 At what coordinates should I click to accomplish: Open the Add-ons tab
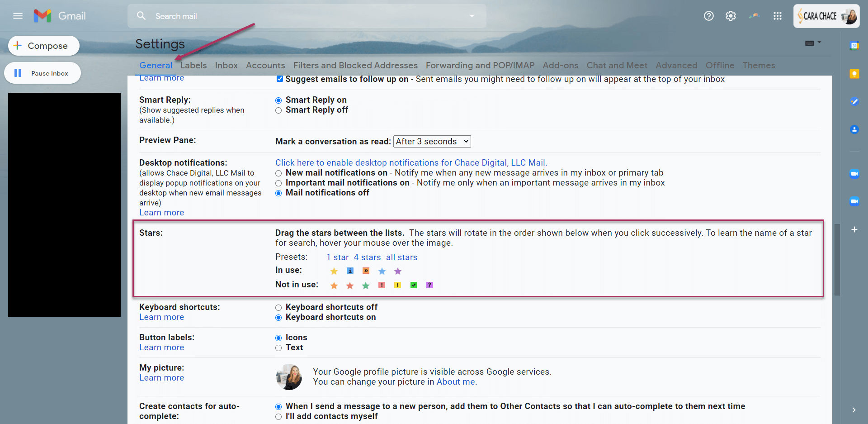pyautogui.click(x=561, y=65)
